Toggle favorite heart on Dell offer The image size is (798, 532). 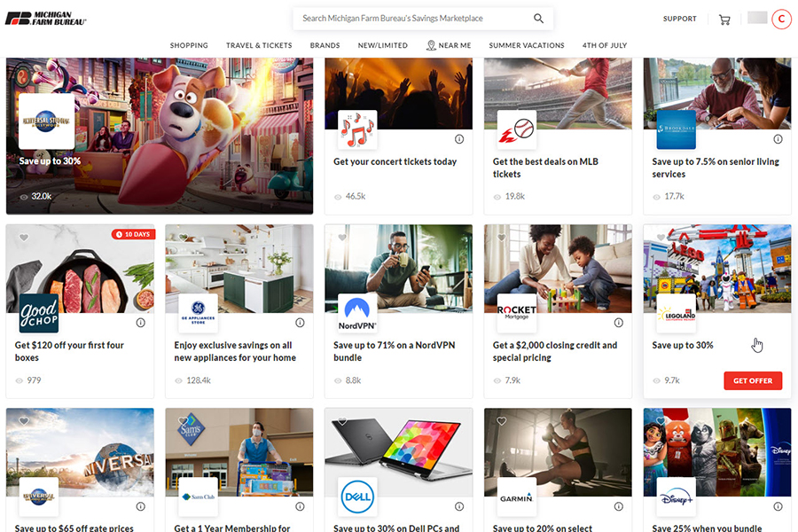(341, 421)
